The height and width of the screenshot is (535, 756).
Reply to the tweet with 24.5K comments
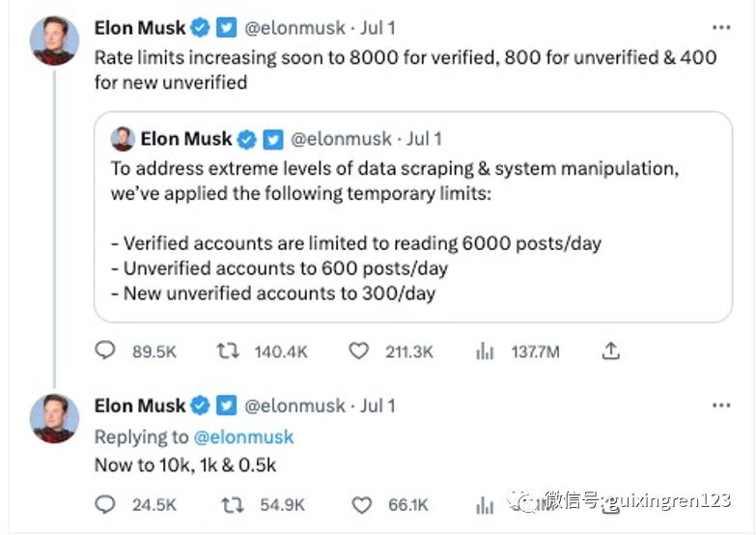coord(105,504)
